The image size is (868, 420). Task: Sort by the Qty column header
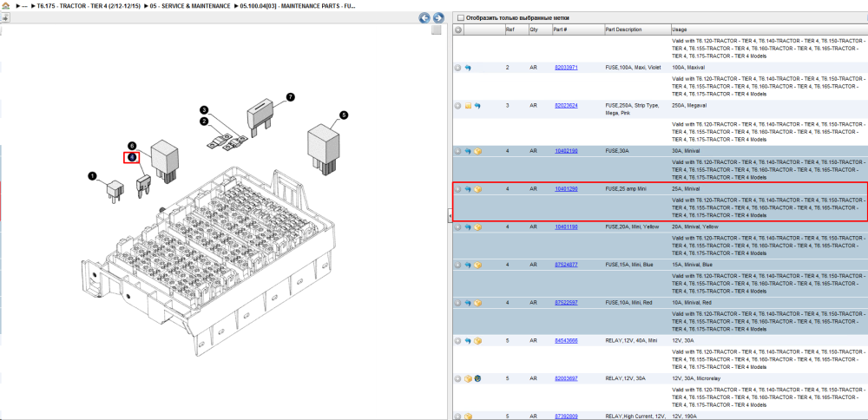click(533, 30)
